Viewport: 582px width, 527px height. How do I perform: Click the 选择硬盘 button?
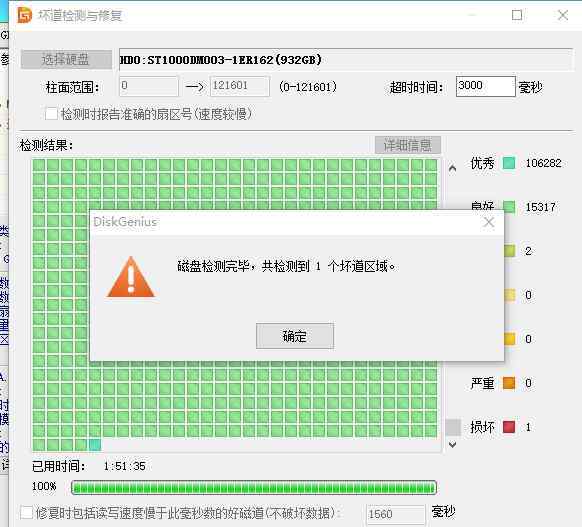(x=66, y=59)
